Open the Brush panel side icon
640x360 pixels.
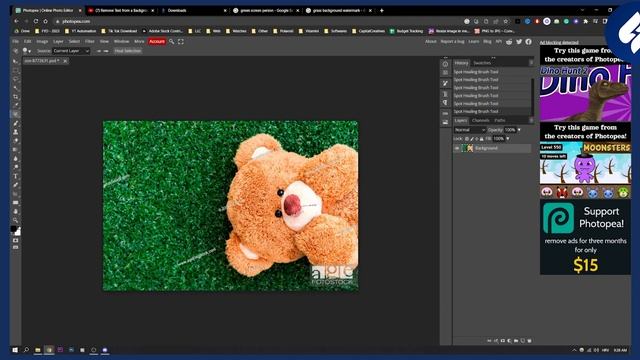(445, 83)
